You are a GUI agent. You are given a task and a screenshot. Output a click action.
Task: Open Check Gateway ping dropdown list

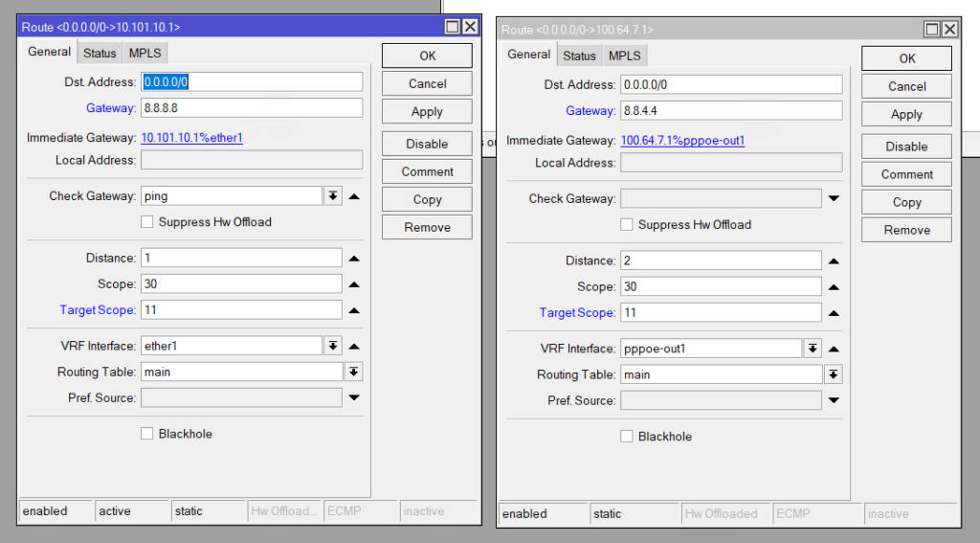coord(333,195)
